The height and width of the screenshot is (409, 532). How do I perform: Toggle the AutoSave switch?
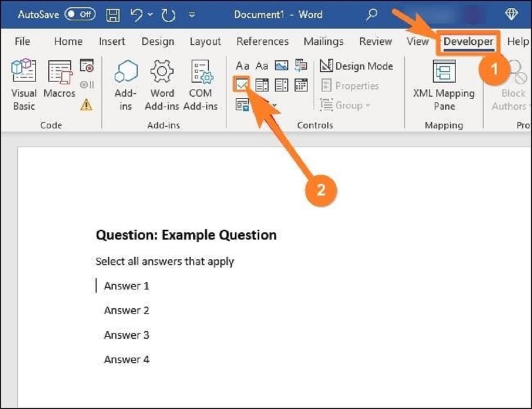coord(79,15)
